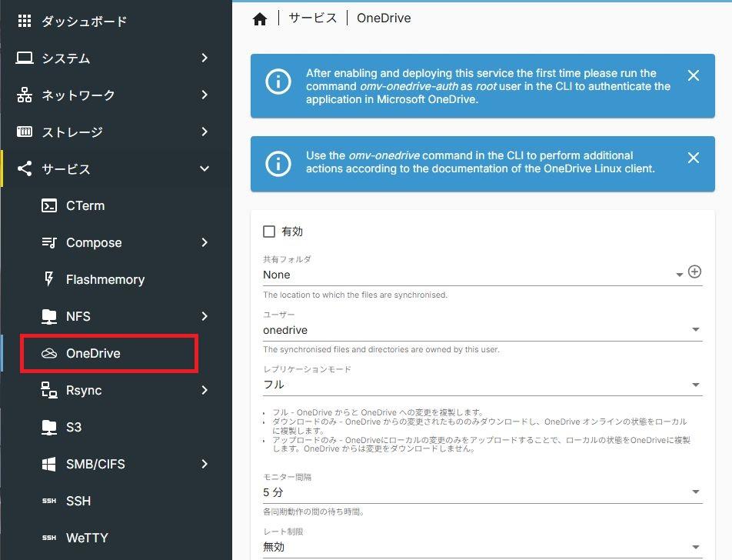Expand the システム menu chevron
Image resolution: width=732 pixels, height=560 pixels.
pyautogui.click(x=204, y=58)
